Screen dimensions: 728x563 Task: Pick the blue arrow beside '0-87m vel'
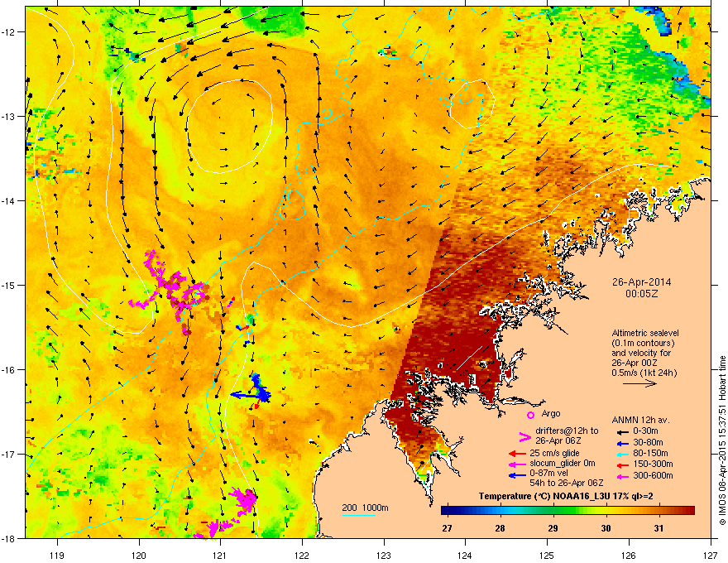[517, 475]
